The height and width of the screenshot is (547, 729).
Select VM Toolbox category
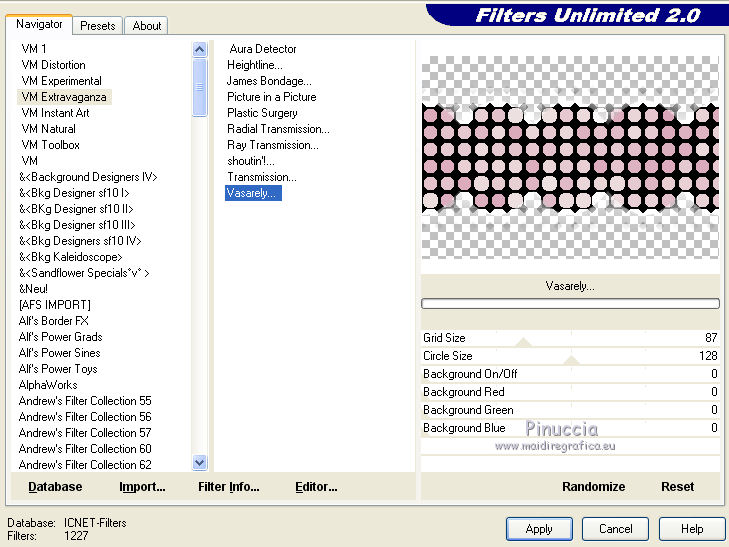coord(51,145)
